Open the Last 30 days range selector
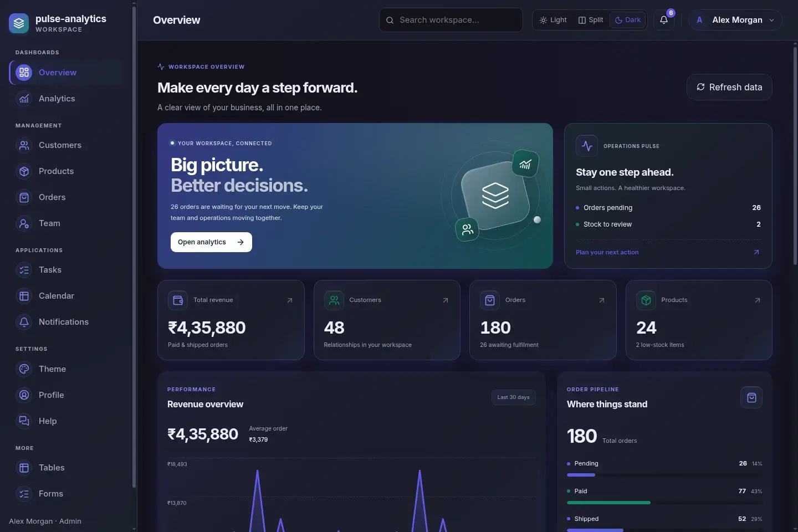Screen dimensions: 798x532 point(513,397)
